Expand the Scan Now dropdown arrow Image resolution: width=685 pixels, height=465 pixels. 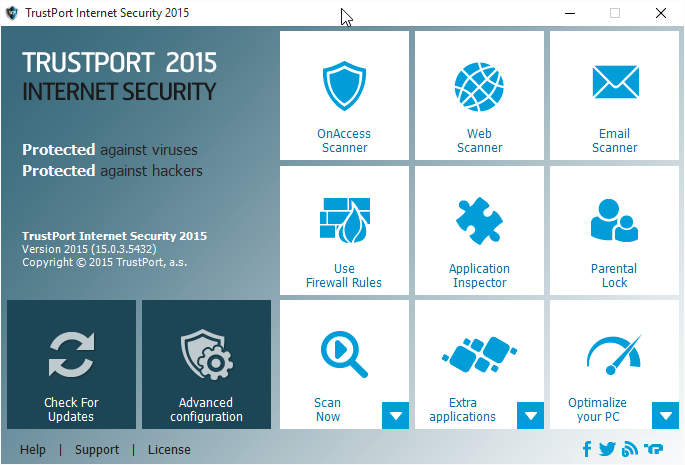point(395,416)
